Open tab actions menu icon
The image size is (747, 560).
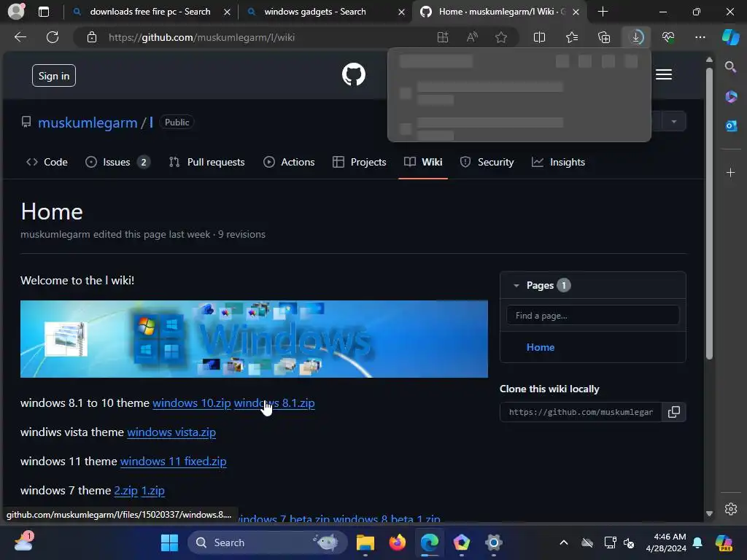point(44,12)
